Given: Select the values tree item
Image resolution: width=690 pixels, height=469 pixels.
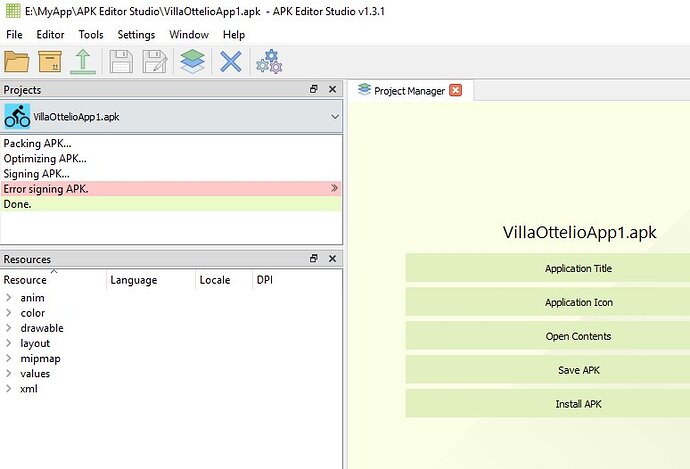Looking at the screenshot, I should [x=35, y=374].
